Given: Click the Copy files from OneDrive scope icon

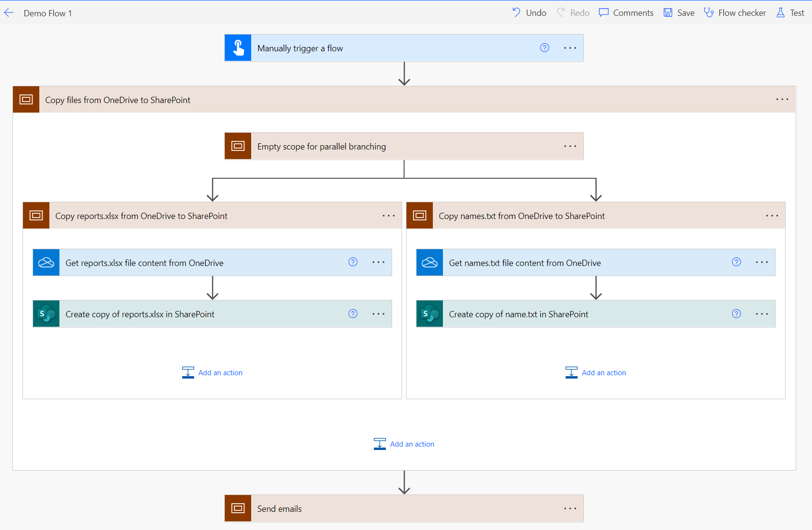Looking at the screenshot, I should coord(26,100).
